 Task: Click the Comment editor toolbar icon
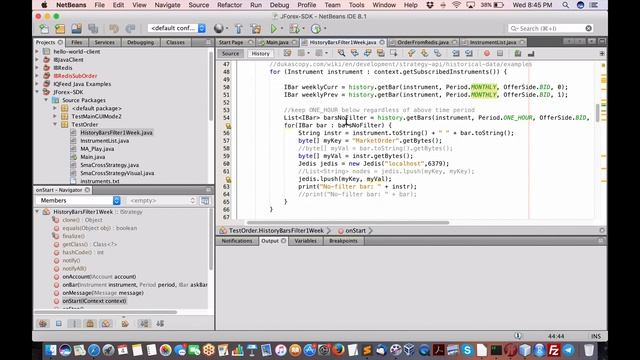click(x=518, y=53)
